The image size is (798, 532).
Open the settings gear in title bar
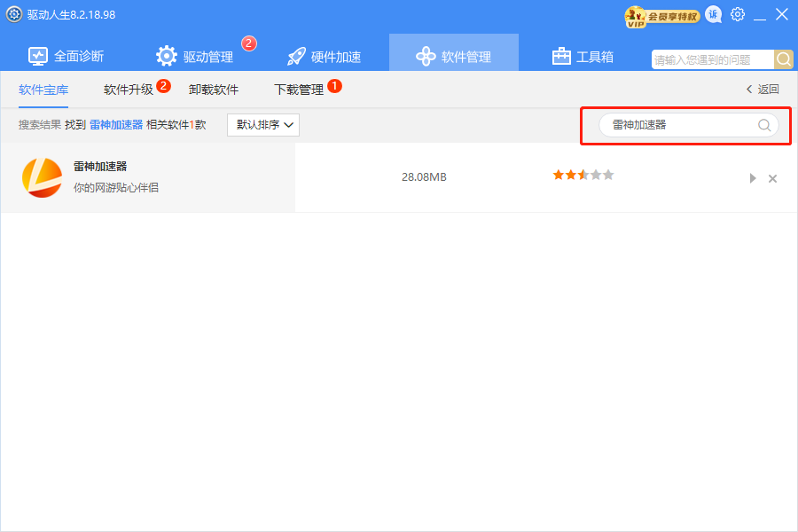pos(738,14)
